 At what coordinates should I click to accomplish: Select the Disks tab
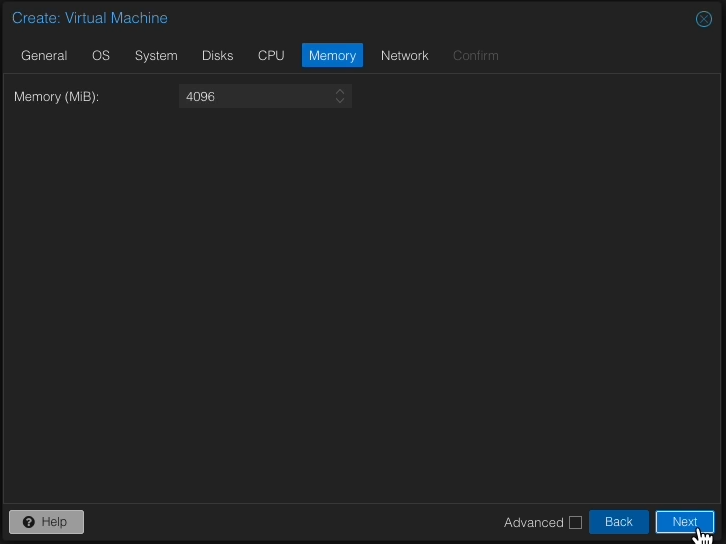click(x=217, y=56)
